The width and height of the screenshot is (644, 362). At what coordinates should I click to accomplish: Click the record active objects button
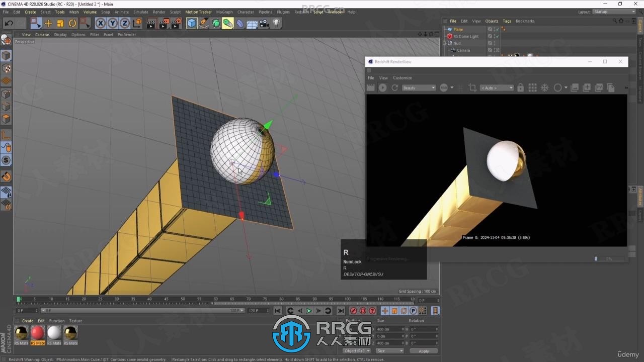[x=354, y=311]
